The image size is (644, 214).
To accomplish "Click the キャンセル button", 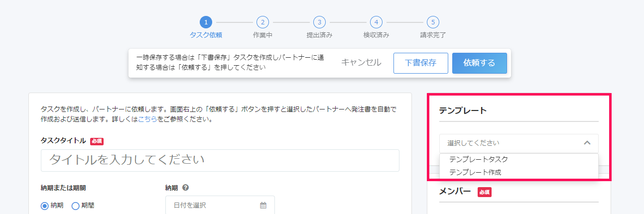I will click(361, 63).
